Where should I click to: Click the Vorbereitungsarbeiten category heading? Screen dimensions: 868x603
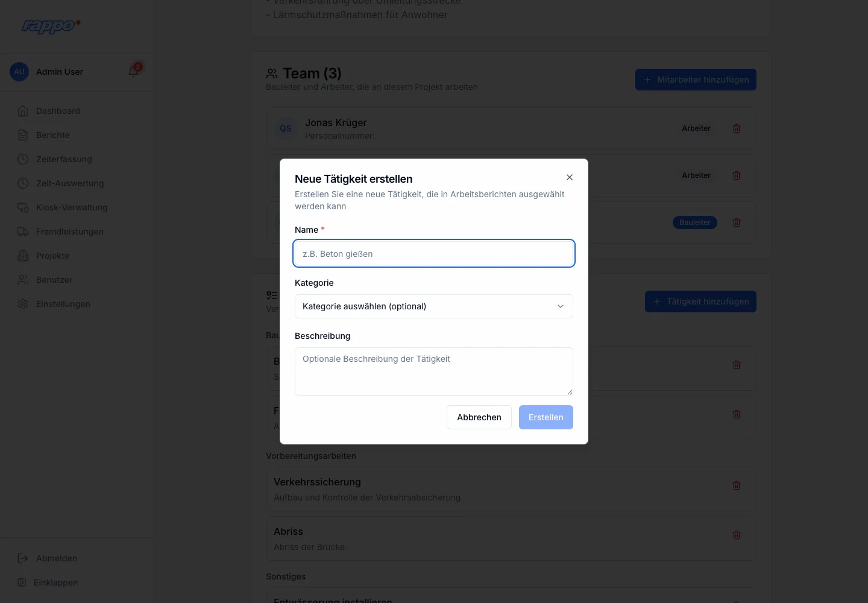(311, 456)
